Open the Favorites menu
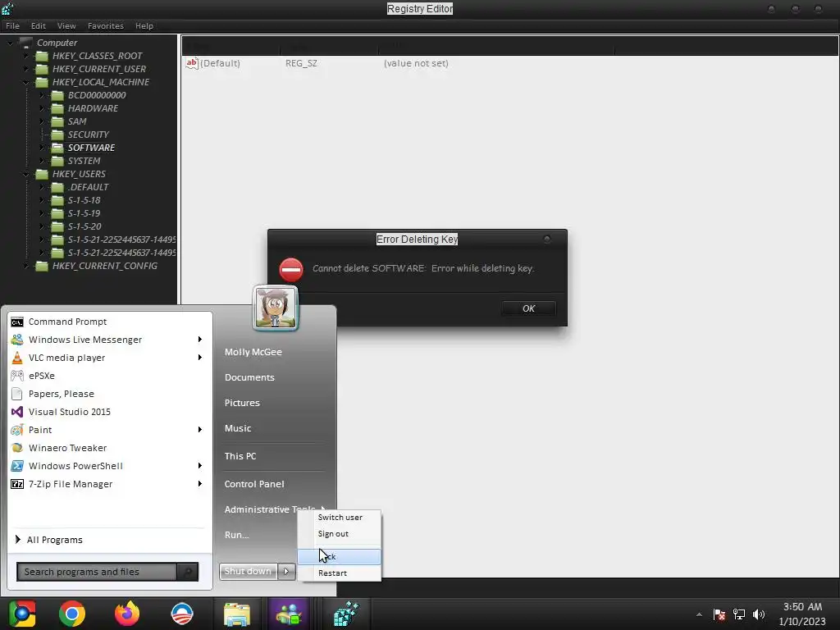 (x=106, y=25)
